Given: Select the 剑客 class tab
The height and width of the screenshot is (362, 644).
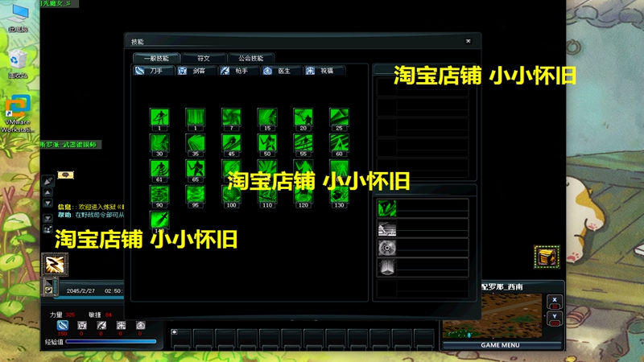Looking at the screenshot, I should tap(196, 71).
